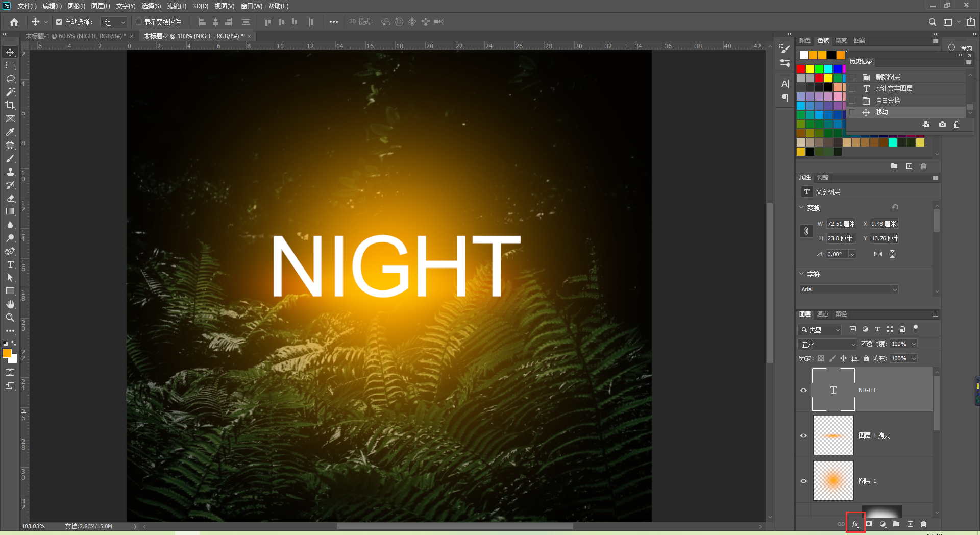This screenshot has height=535, width=980.
Task: Open the rotation angle dropdown
Action: click(852, 254)
